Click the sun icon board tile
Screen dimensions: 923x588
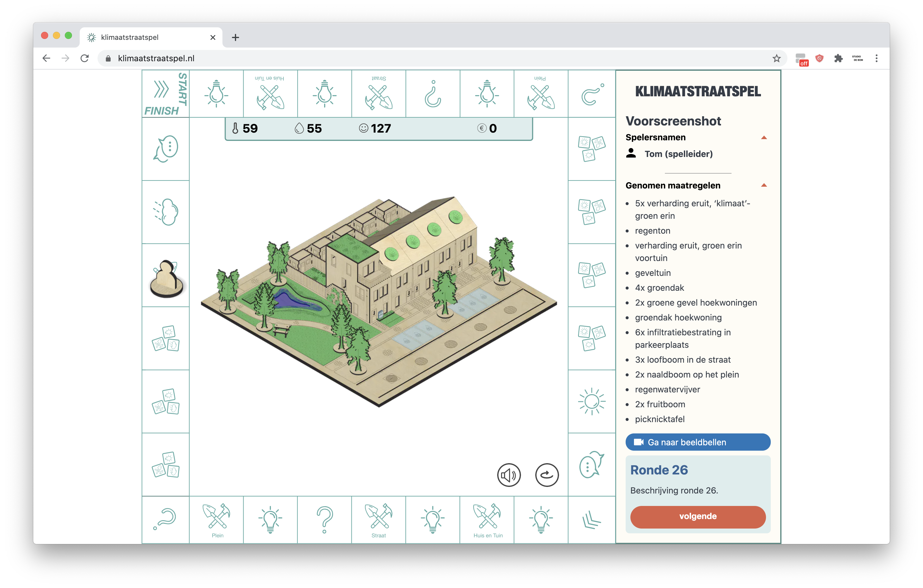point(591,401)
